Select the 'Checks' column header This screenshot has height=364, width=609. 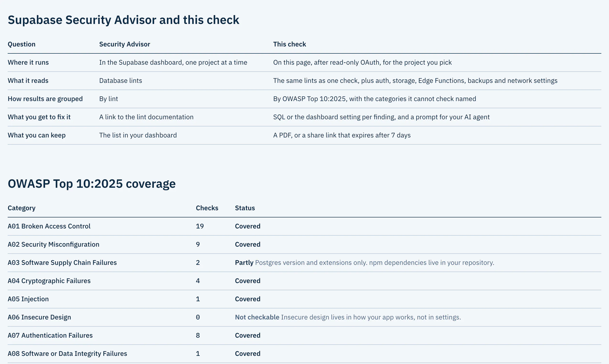(x=207, y=208)
